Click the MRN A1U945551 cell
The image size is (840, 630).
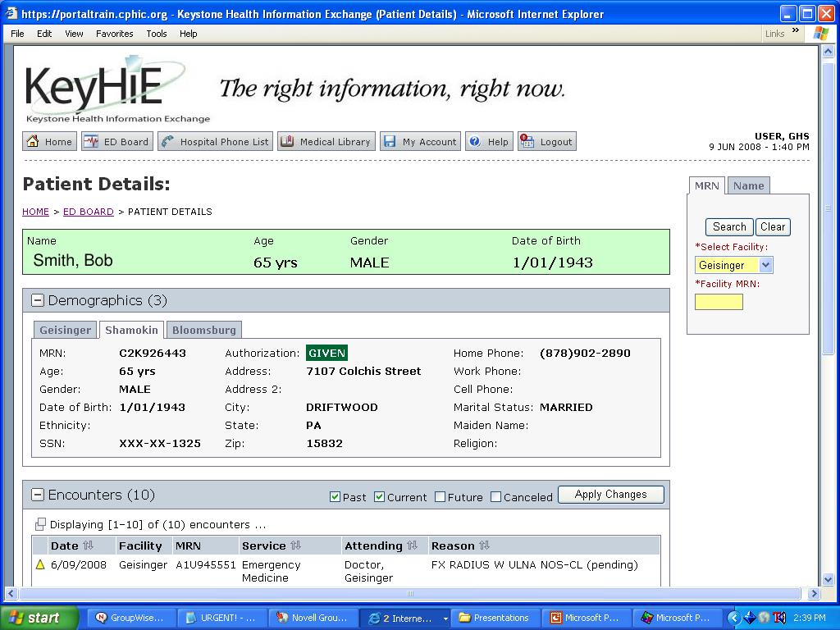coord(206,564)
